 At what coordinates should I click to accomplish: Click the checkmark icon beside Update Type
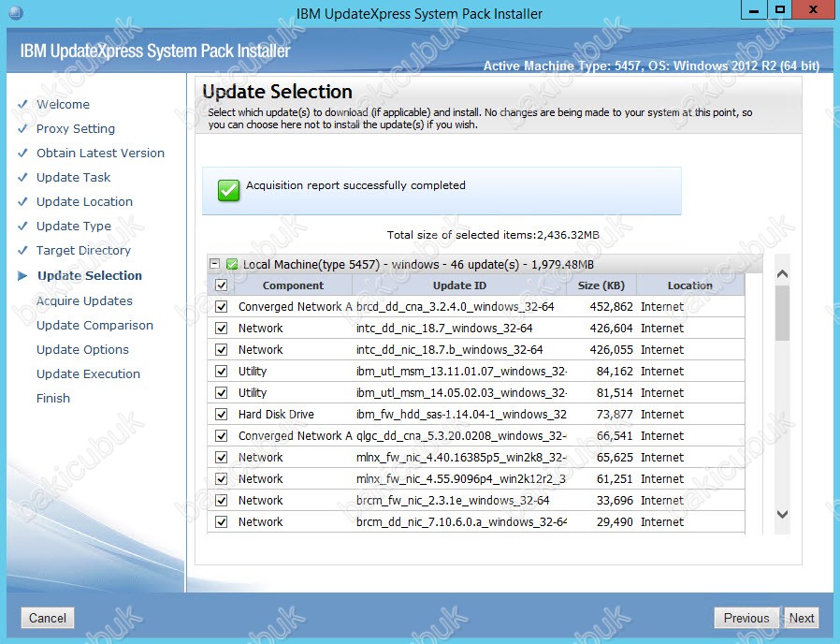click(22, 226)
